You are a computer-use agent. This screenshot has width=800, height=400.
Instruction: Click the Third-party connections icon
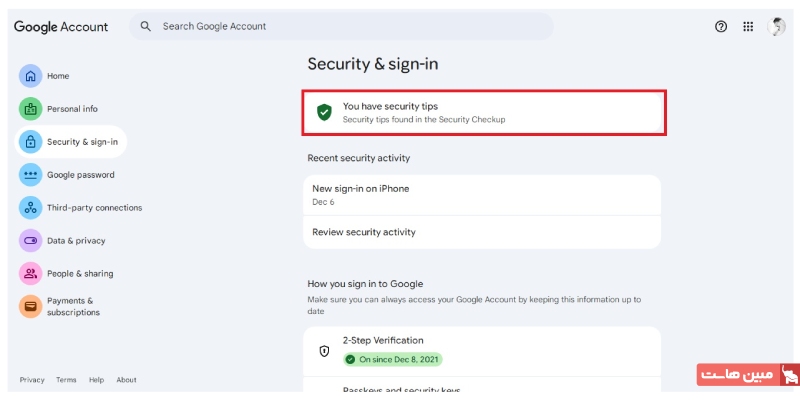tap(31, 208)
